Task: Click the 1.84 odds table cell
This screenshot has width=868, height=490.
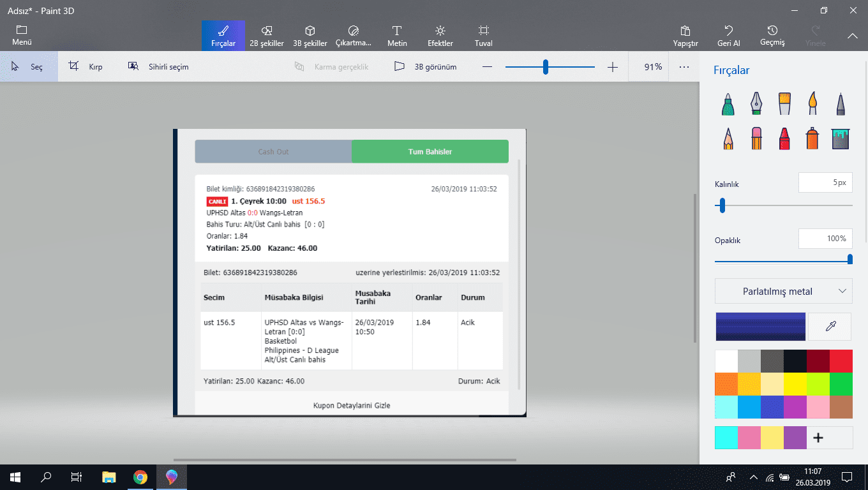Action: pyautogui.click(x=435, y=341)
